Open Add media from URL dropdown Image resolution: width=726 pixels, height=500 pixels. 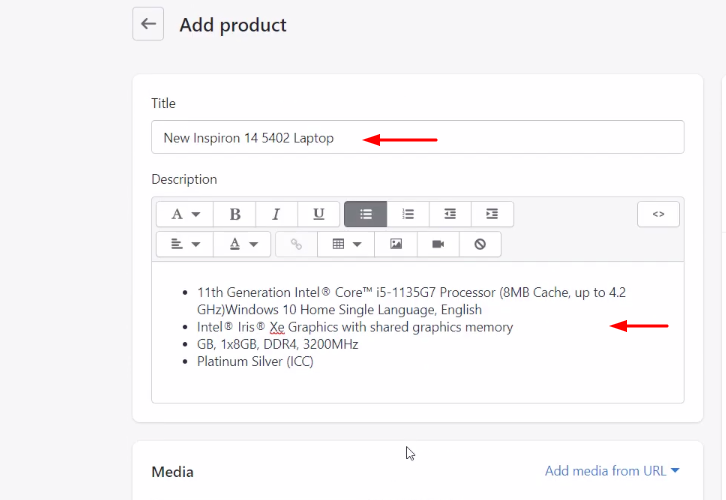click(x=612, y=471)
